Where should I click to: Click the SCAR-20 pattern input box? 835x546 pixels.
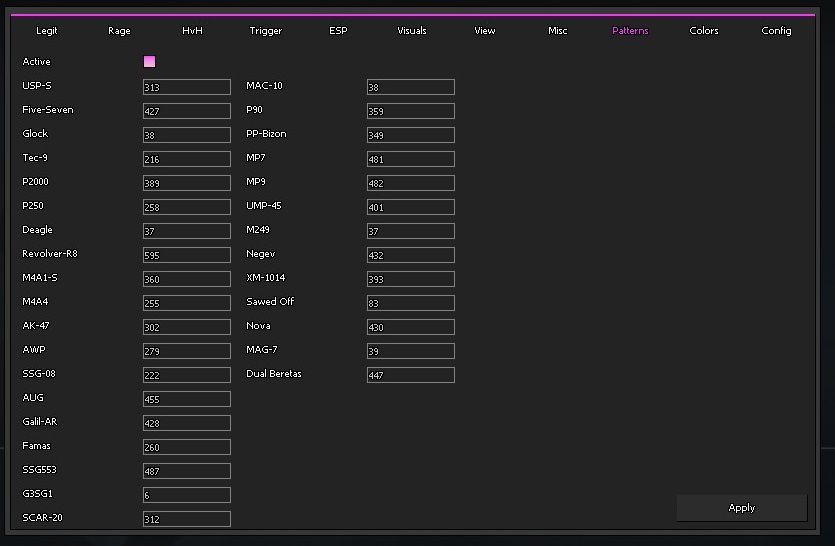point(187,519)
